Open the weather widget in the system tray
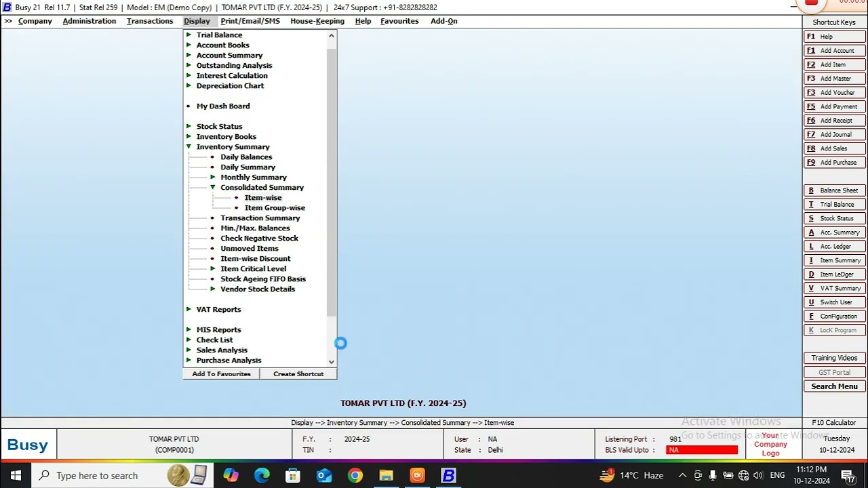Screen dimensions: 868x488 click(x=631, y=476)
